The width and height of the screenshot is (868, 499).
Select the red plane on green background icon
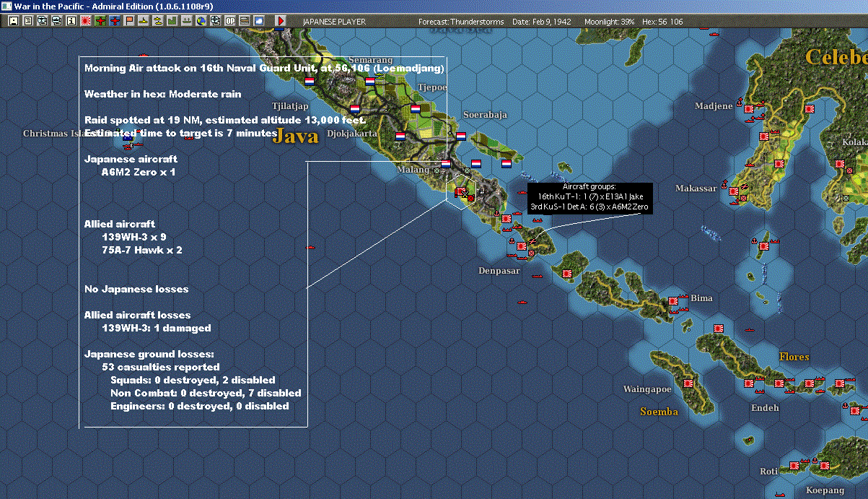point(100,21)
